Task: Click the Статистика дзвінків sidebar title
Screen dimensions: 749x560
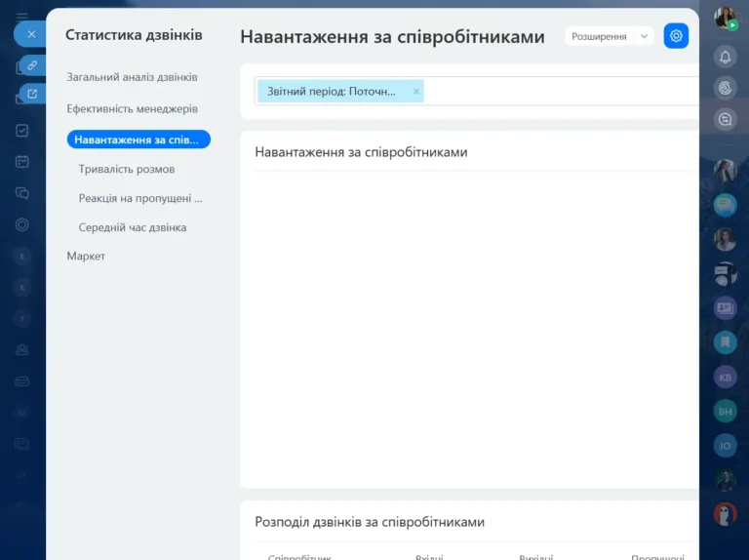Action: tap(134, 35)
